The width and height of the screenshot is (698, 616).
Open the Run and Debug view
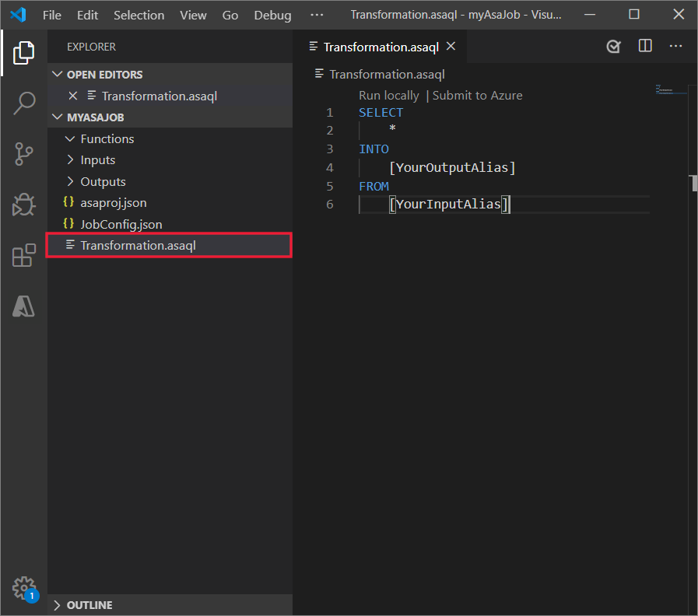pos(23,205)
